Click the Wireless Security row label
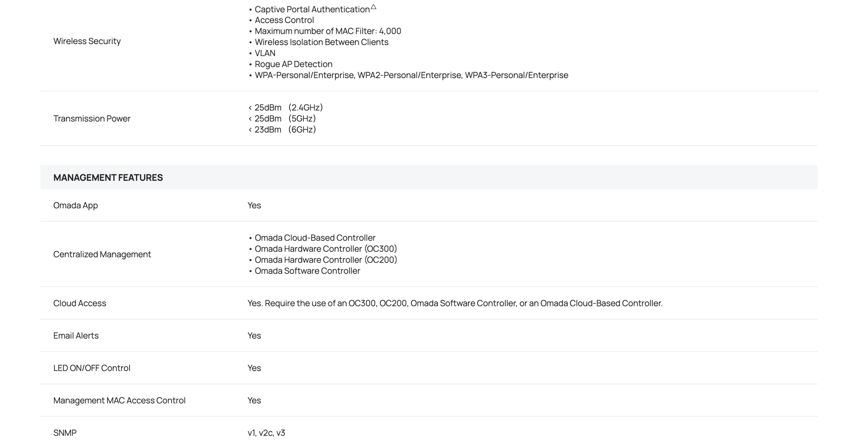This screenshot has width=868, height=440. 87,41
